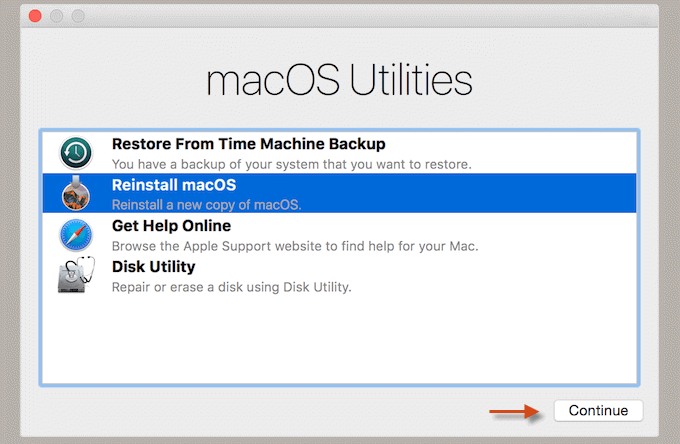Choose the Disk Utility title text
This screenshot has width=680, height=444.
(x=154, y=267)
